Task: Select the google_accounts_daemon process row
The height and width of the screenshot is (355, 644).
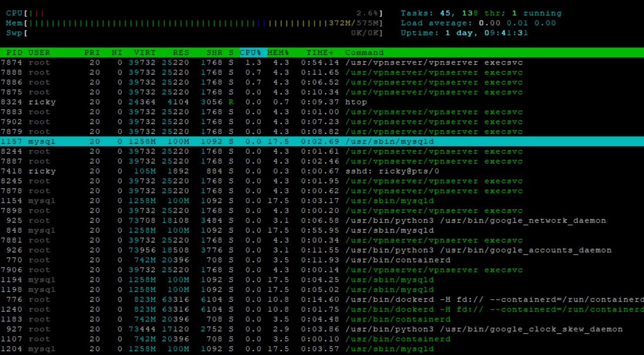Action: (322, 250)
